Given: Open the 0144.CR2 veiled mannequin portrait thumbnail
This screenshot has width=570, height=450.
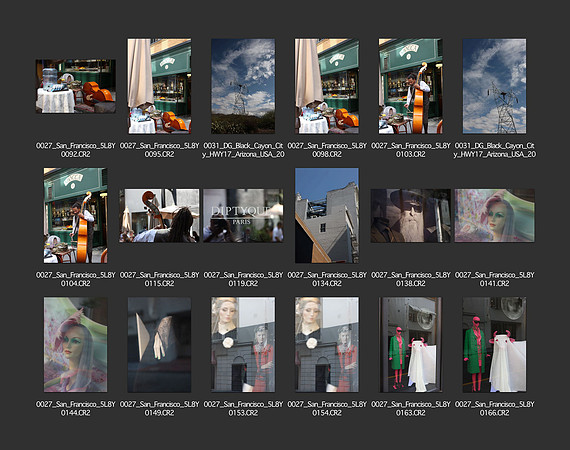Looking at the screenshot, I should pyautogui.click(x=76, y=345).
